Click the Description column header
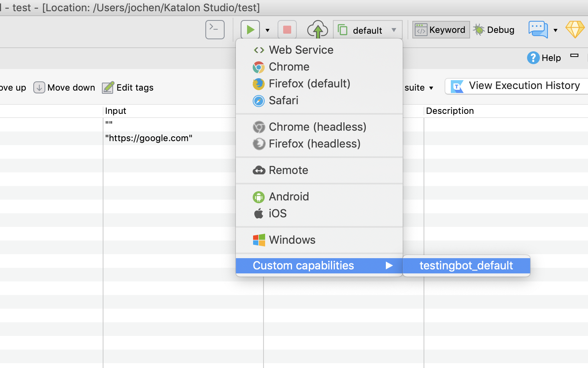Screen dimensions: 588x368 tap(506, 111)
